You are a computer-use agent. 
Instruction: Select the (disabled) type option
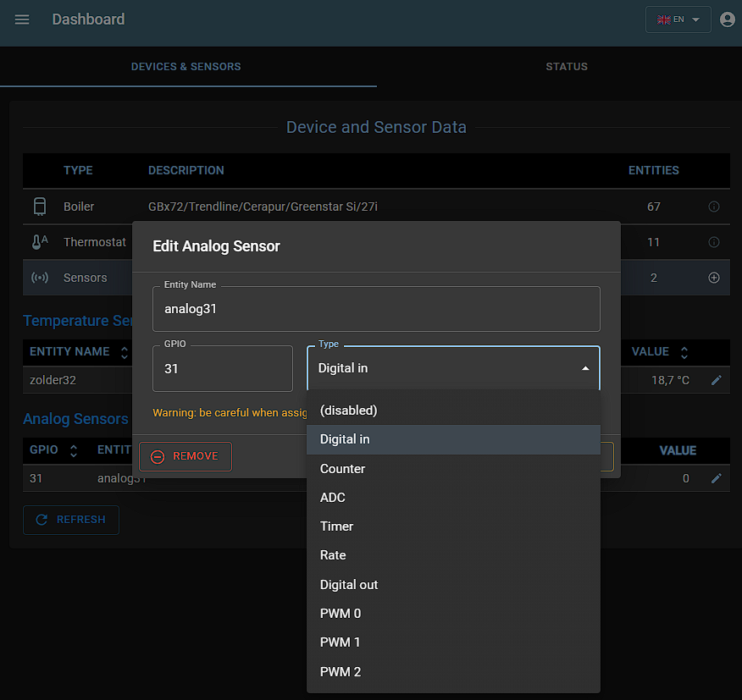click(x=348, y=410)
